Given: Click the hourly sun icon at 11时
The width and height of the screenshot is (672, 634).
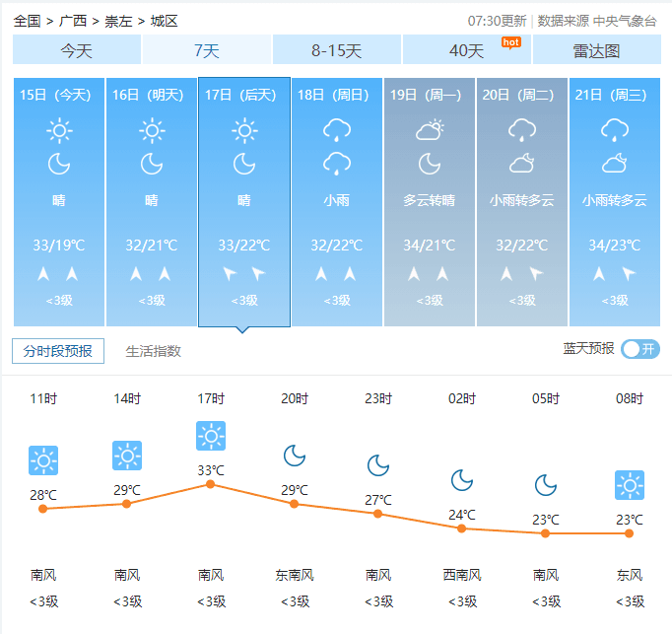Looking at the screenshot, I should 43,460.
